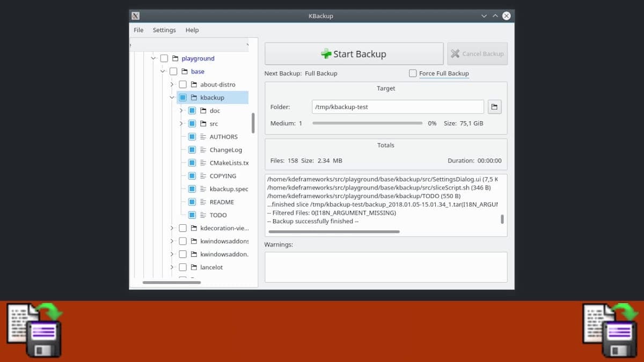This screenshot has height=362, width=644.
Task: Click the 'Size: 75,1 GiB' label
Action: pos(463,123)
